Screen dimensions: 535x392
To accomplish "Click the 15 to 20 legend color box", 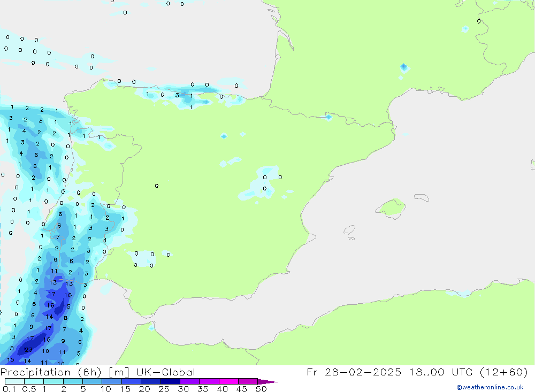I will 132,381.
